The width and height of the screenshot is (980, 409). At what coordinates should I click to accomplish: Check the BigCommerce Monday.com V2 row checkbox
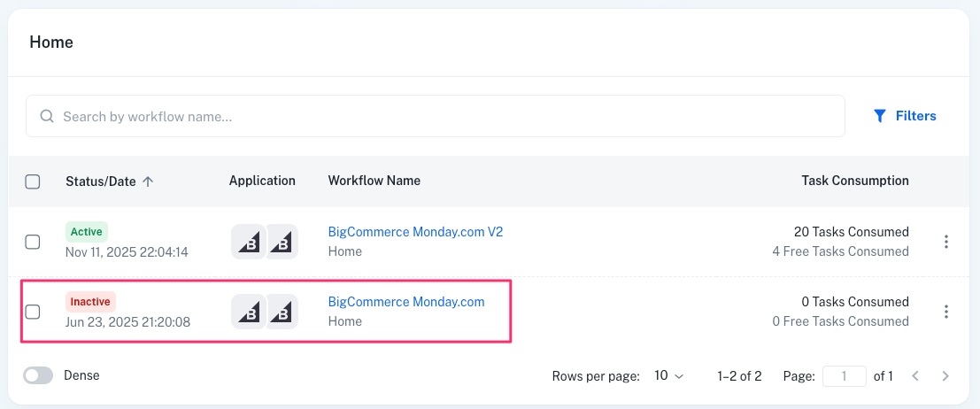pos(33,242)
